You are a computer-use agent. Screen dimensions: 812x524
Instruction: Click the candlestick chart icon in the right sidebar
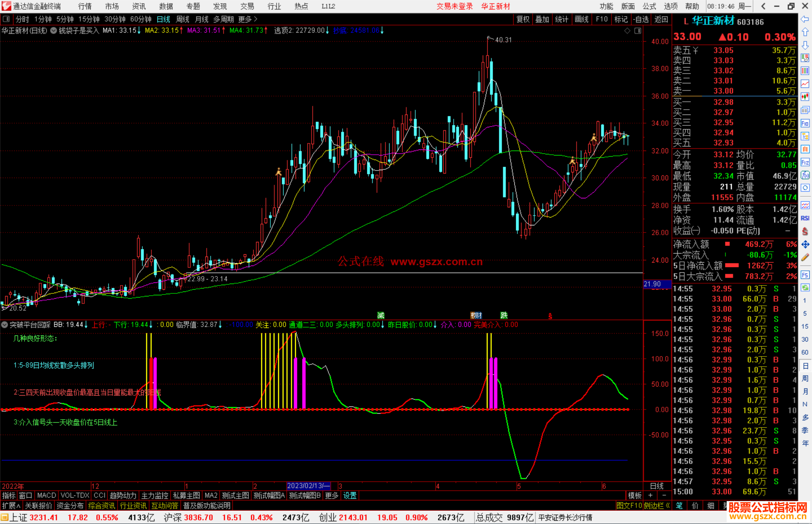805,97
